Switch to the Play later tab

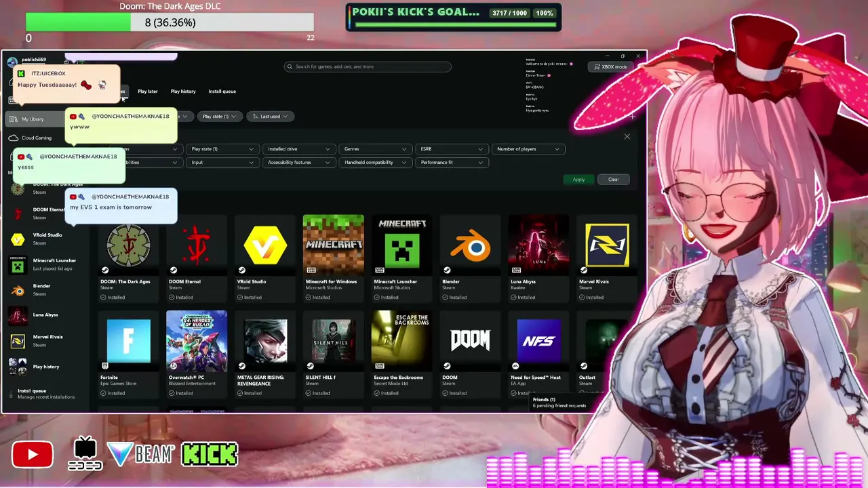pyautogui.click(x=148, y=91)
